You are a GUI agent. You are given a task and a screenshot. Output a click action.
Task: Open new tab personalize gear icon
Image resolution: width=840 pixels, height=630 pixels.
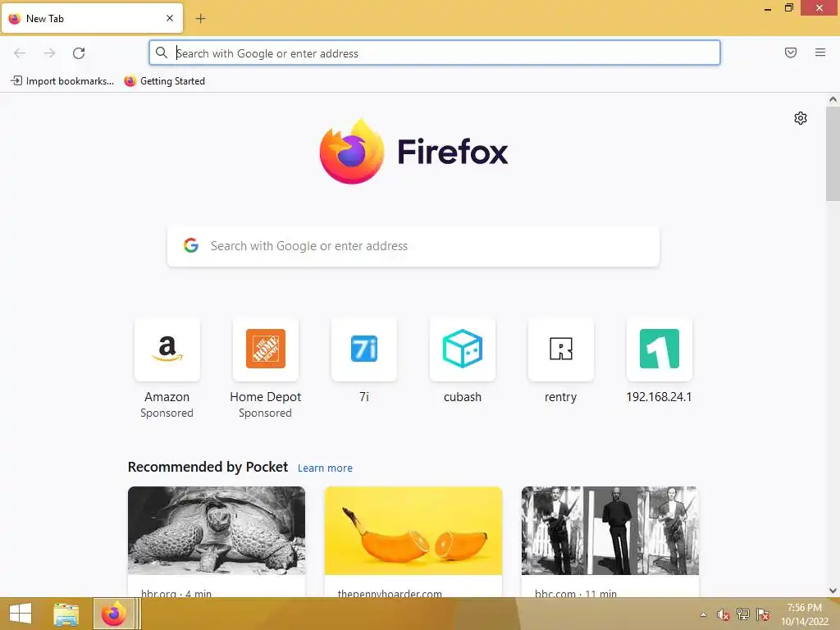click(801, 118)
